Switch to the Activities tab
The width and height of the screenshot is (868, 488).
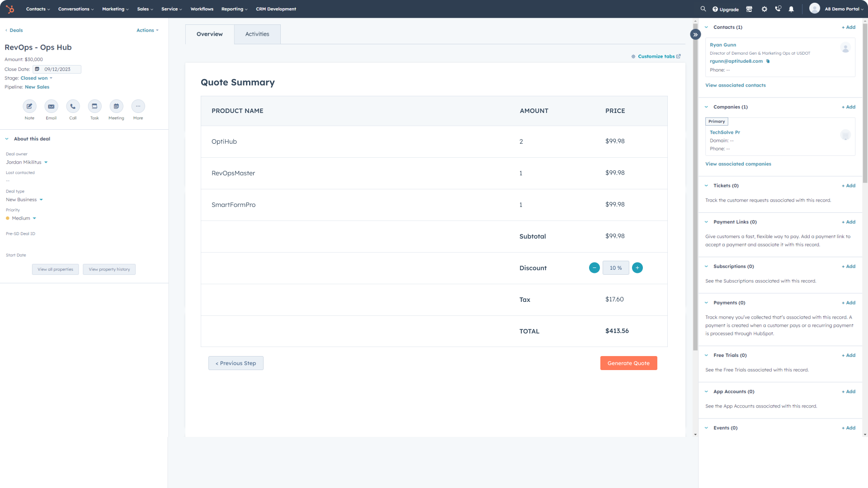tap(257, 34)
